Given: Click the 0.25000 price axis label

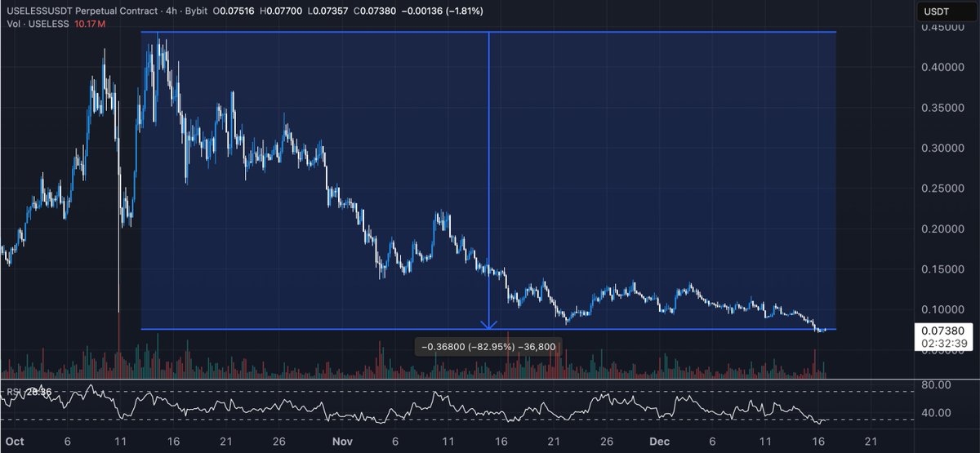Looking at the screenshot, I should [x=942, y=189].
